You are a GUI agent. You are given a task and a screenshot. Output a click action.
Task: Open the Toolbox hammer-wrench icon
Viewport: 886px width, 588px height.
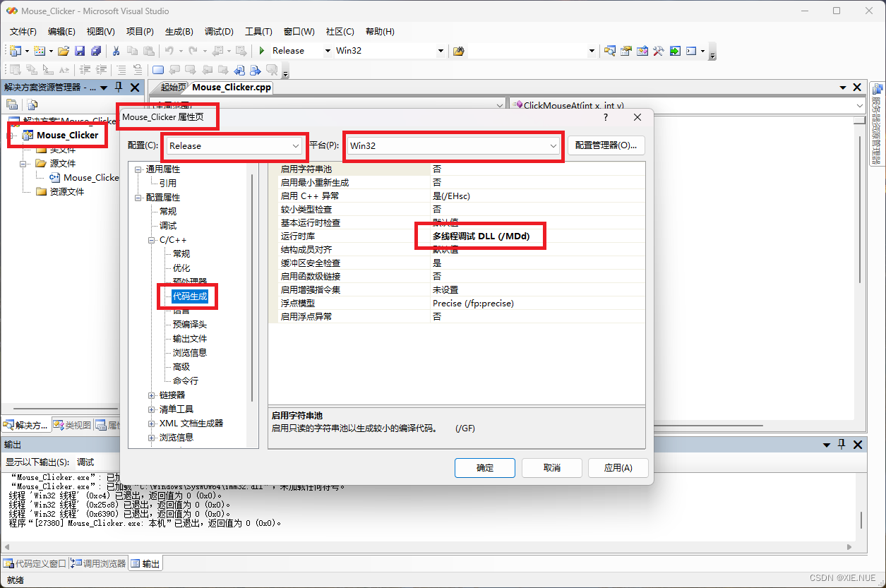[659, 51]
